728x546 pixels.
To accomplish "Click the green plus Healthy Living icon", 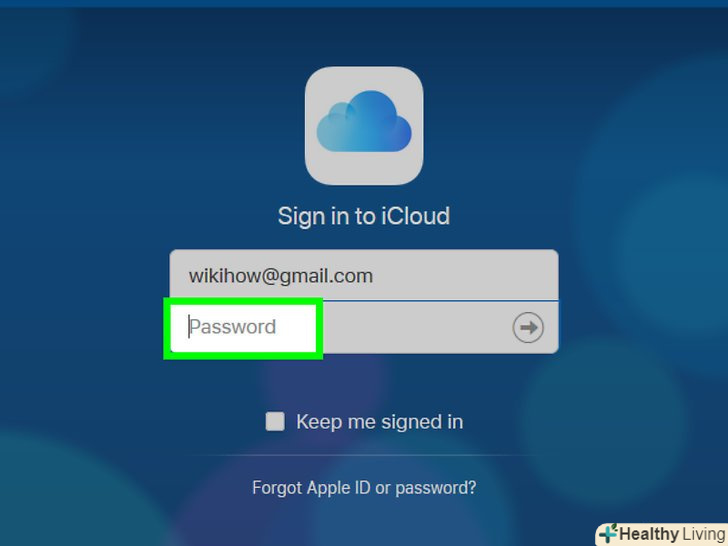I will [x=608, y=533].
